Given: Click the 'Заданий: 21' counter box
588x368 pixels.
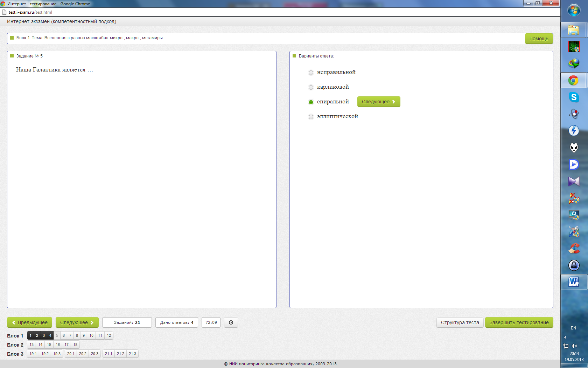Looking at the screenshot, I should coord(127,322).
